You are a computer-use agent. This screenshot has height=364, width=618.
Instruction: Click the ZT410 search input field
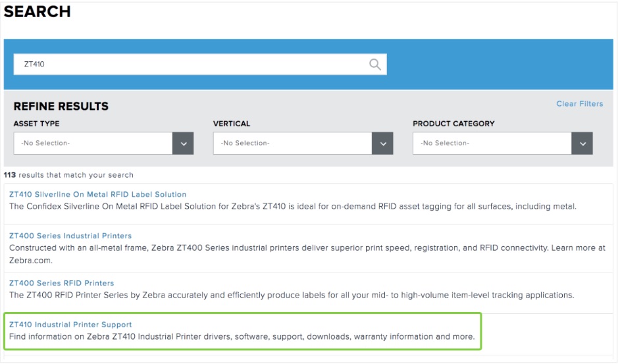[200, 65]
